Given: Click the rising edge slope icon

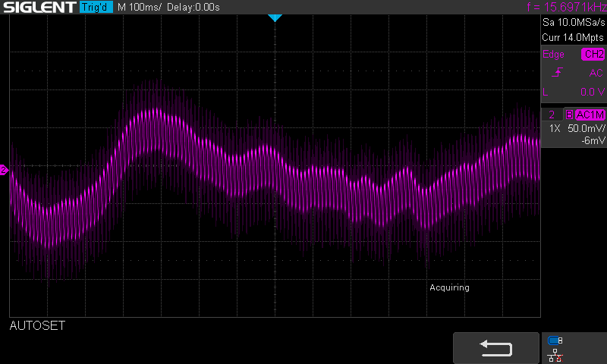Looking at the screenshot, I should point(557,72).
